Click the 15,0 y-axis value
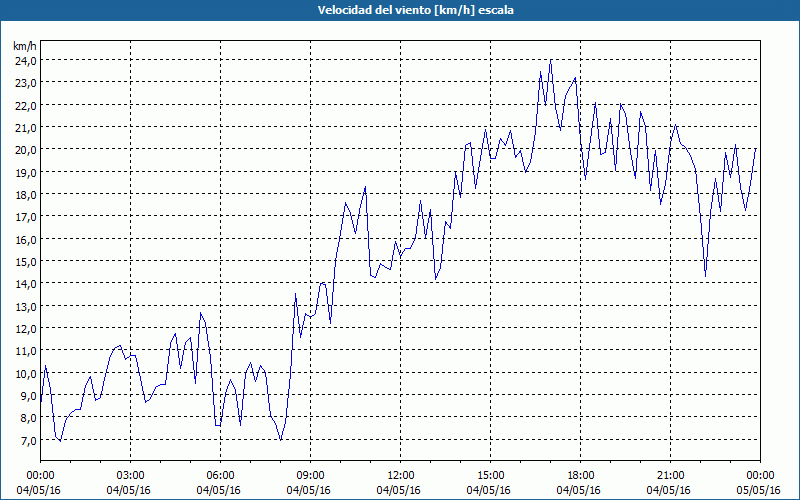 point(26,262)
